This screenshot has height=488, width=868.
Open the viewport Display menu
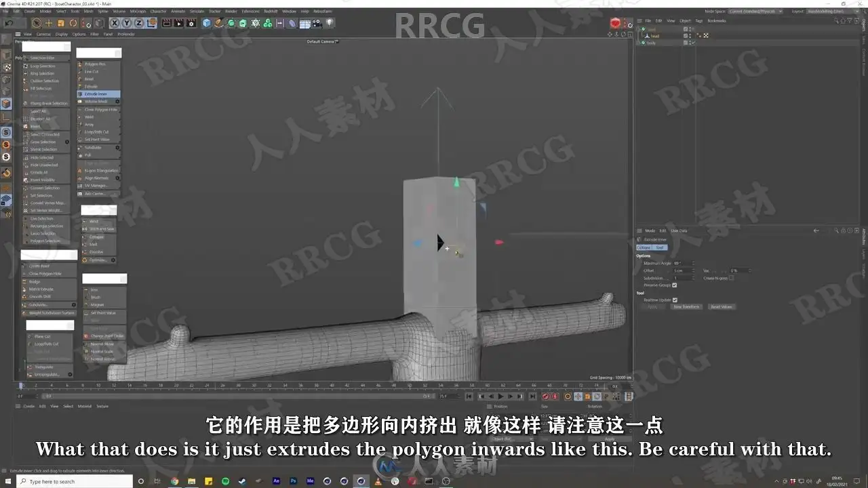pyautogui.click(x=62, y=34)
